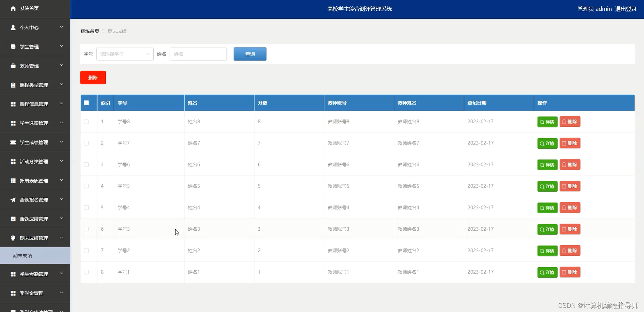The image size is (644, 312).
Task: Check the box for row 学号2
Action: tap(87, 251)
